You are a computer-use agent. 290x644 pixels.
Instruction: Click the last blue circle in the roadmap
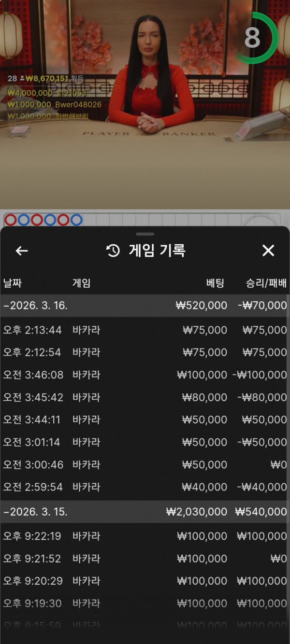[76, 220]
